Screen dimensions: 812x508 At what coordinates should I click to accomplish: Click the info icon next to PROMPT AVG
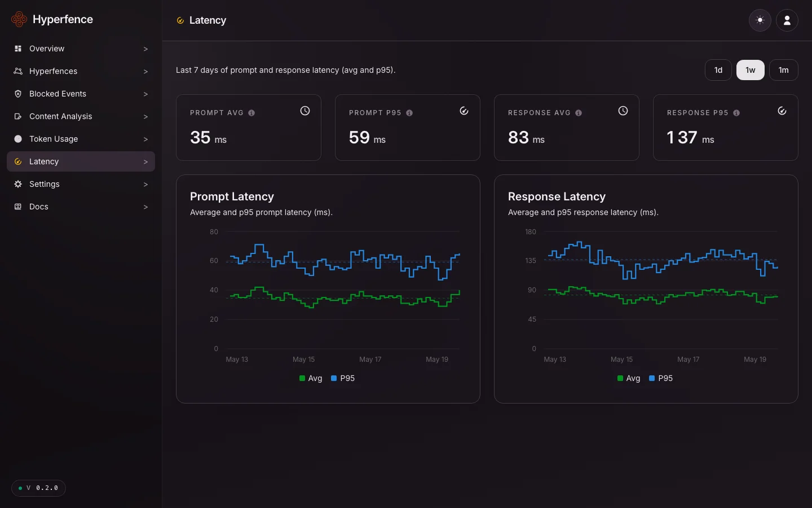[251, 113]
